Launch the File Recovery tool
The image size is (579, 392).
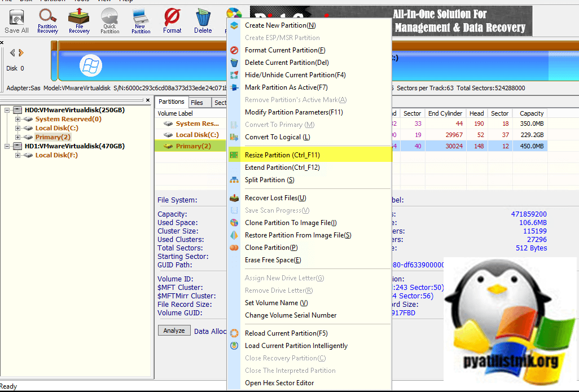click(x=79, y=21)
